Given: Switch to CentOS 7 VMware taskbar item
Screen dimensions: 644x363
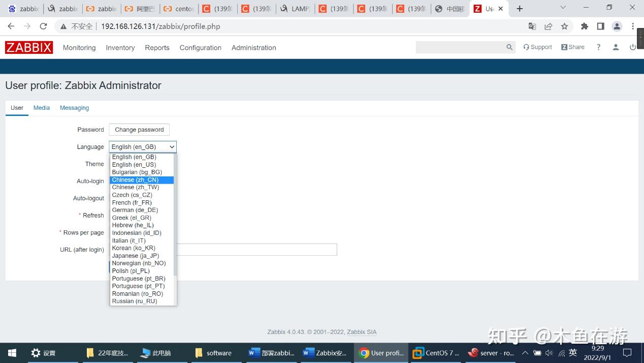Looking at the screenshot, I should pos(437,353).
